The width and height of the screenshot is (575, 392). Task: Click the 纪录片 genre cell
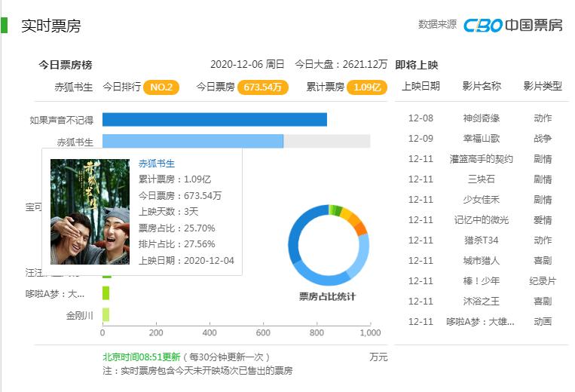click(x=543, y=281)
